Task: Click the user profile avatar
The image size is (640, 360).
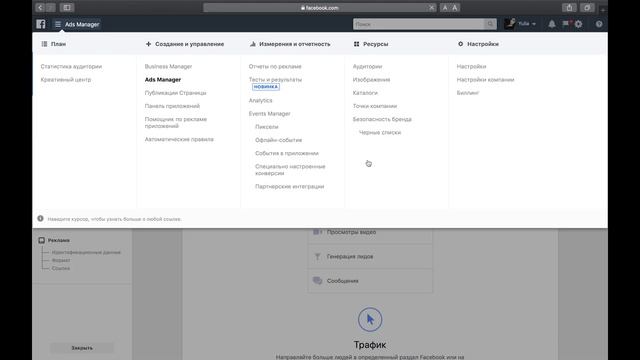Action: (x=509, y=24)
